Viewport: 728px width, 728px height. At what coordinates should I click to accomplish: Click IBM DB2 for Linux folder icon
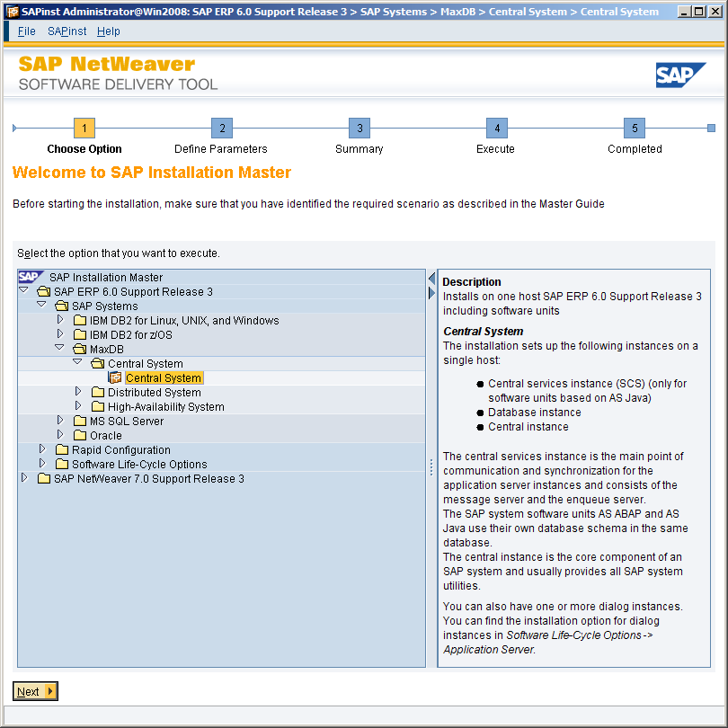[x=80, y=320]
